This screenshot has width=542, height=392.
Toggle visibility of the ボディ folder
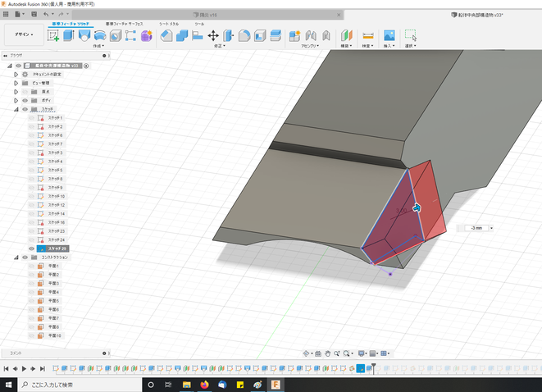coord(25,100)
